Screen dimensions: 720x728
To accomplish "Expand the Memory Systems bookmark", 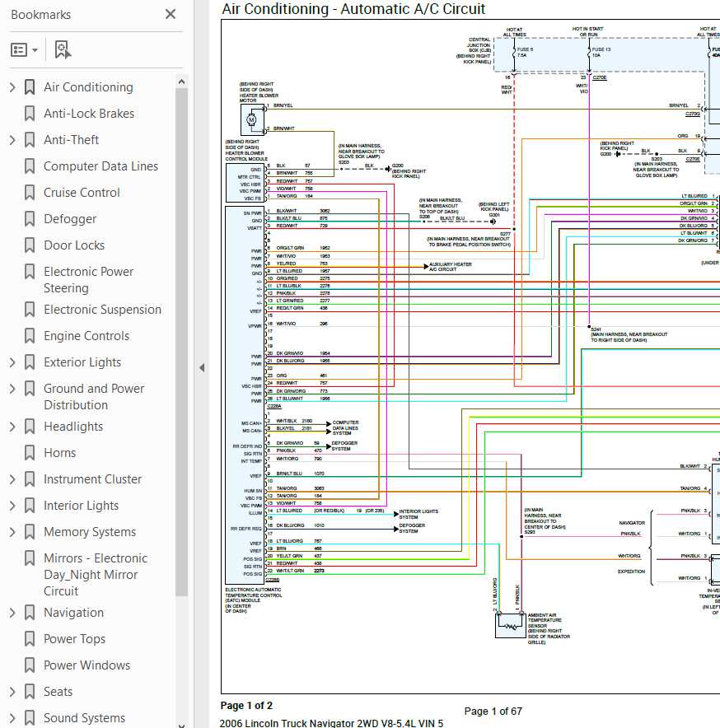I will pyautogui.click(x=12, y=532).
